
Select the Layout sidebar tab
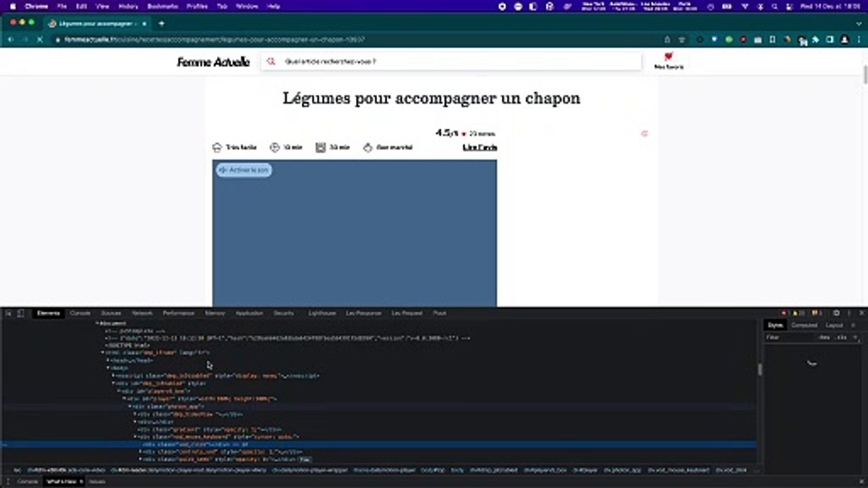tap(834, 325)
